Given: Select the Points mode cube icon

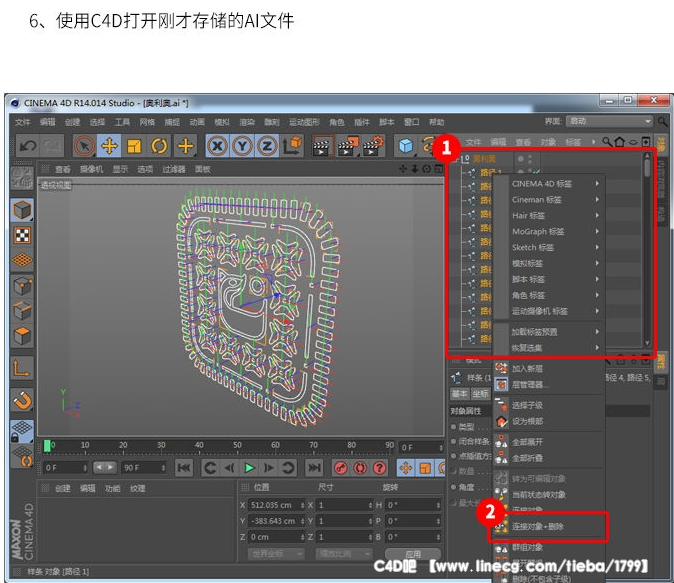Looking at the screenshot, I should point(22,286).
